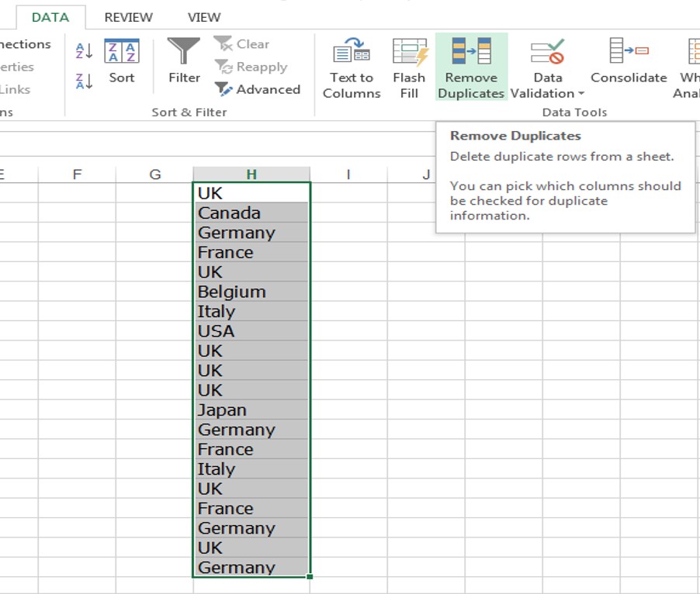This screenshot has height=594, width=700.
Task: Open the Sort dialog button
Action: pyautogui.click(x=121, y=61)
